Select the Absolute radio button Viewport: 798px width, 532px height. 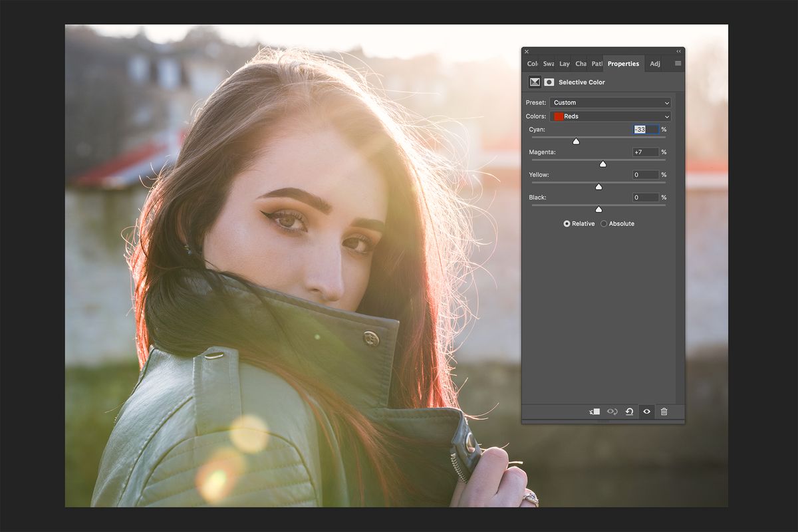604,223
